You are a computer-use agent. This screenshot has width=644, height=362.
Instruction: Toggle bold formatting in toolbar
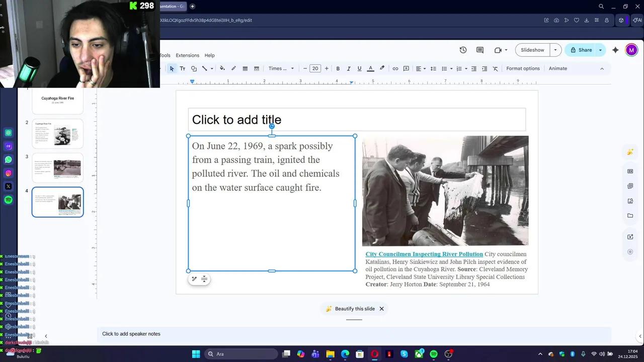338,68
